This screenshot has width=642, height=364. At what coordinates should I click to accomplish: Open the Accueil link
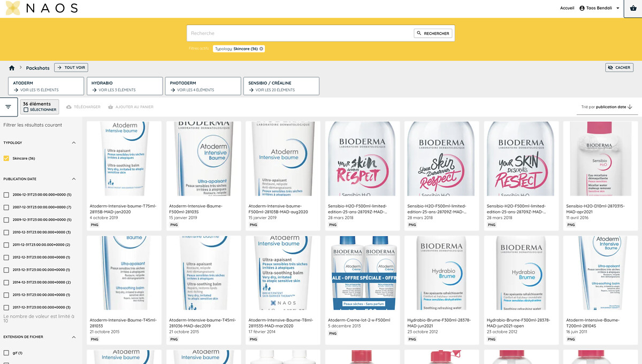click(567, 8)
